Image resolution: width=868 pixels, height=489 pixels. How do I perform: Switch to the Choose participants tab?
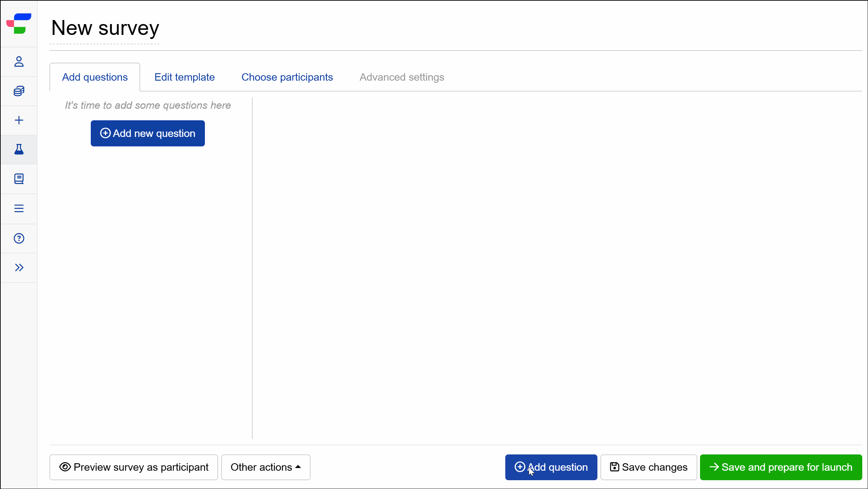point(287,77)
